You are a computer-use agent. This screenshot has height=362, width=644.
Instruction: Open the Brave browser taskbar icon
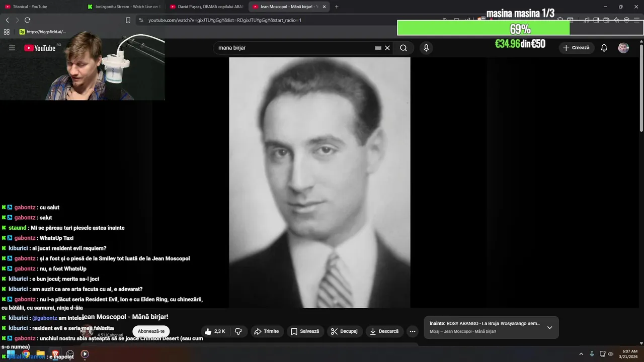point(55,354)
